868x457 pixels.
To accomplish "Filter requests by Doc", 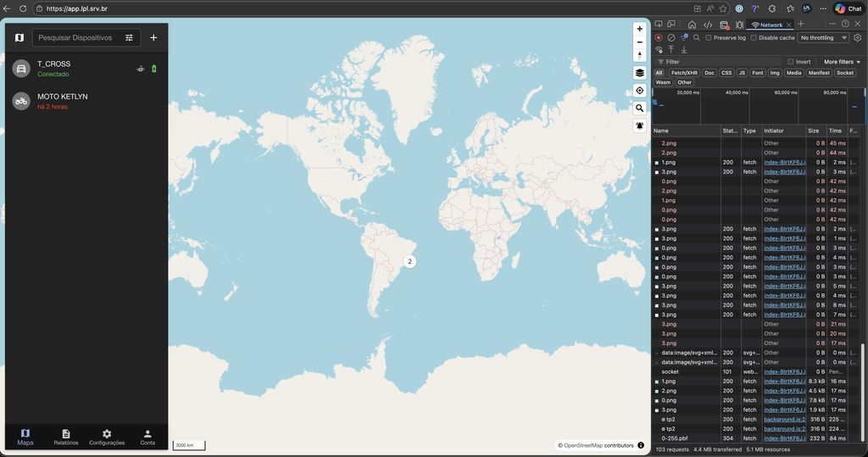I will (x=709, y=73).
